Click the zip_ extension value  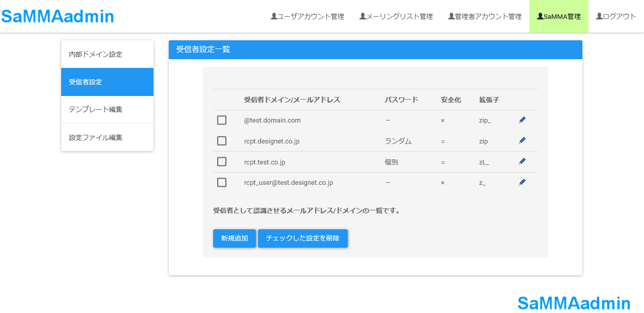point(485,121)
